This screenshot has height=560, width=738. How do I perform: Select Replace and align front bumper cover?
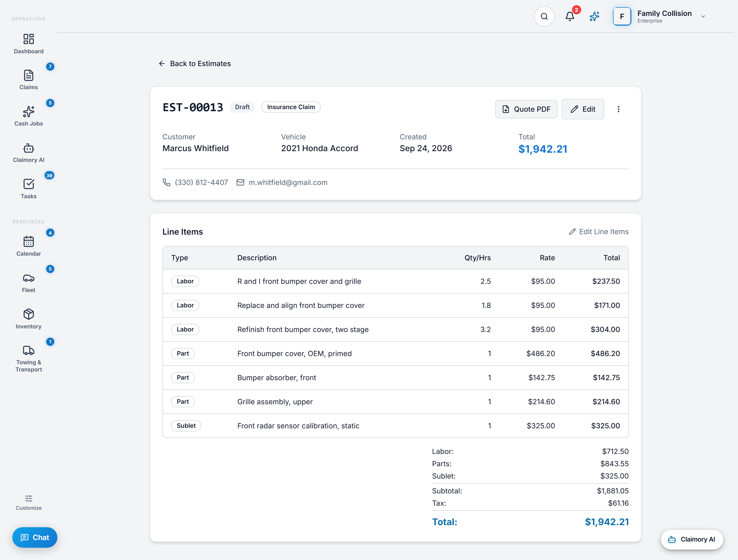pyautogui.click(x=395, y=305)
